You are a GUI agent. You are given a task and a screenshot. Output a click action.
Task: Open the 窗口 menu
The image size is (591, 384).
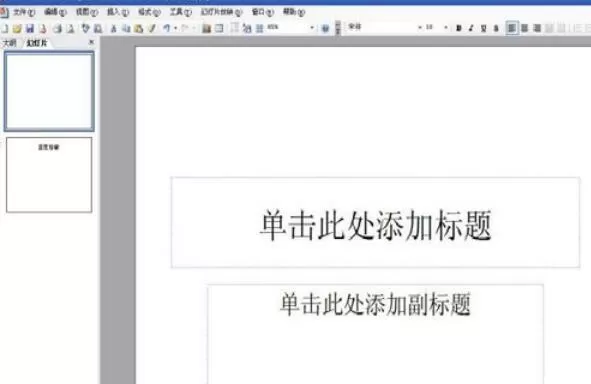(x=262, y=12)
